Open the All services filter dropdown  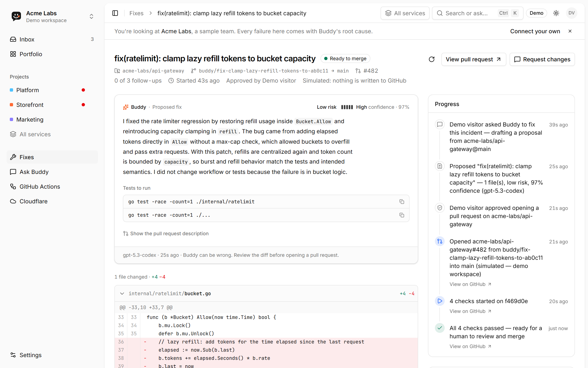[405, 13]
